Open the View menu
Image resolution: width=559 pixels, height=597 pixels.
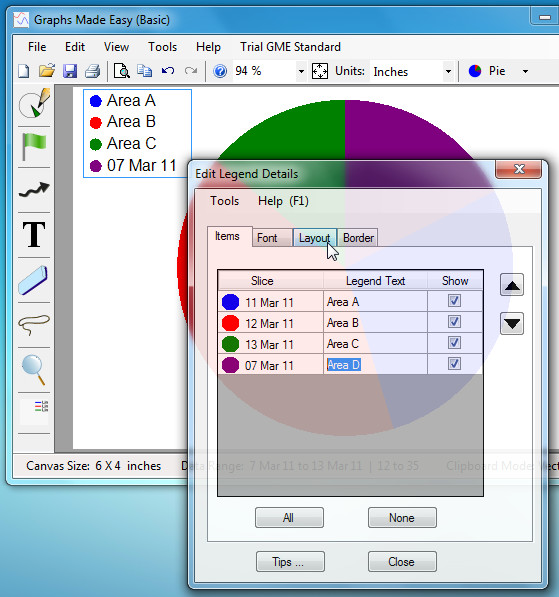(117, 47)
